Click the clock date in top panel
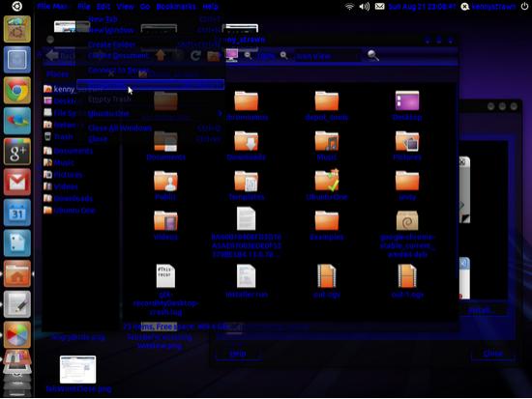The width and height of the screenshot is (532, 399). [422, 7]
